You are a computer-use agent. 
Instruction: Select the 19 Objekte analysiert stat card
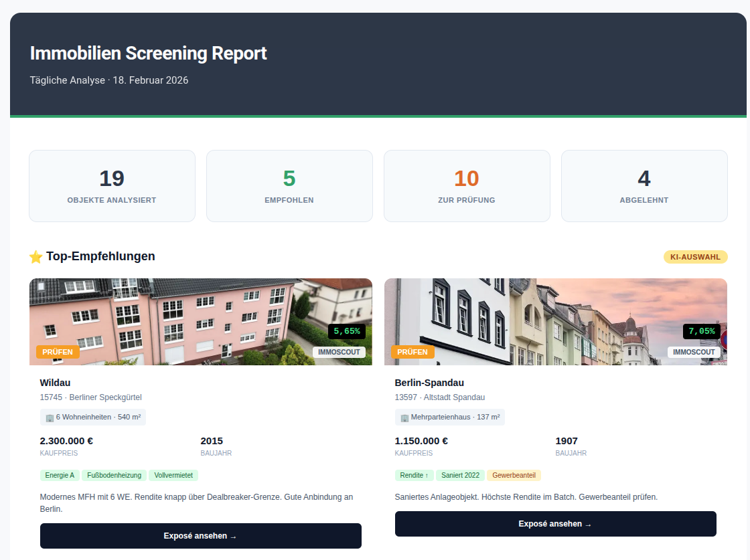click(112, 186)
